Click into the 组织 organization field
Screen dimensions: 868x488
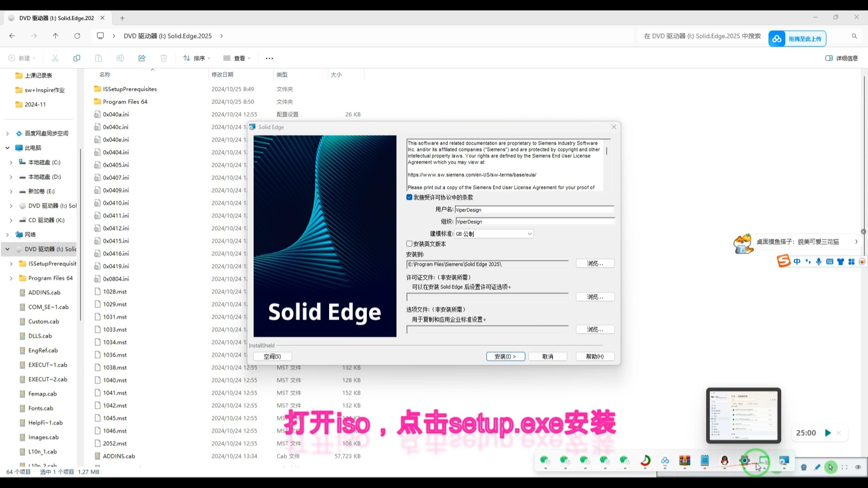coord(535,221)
